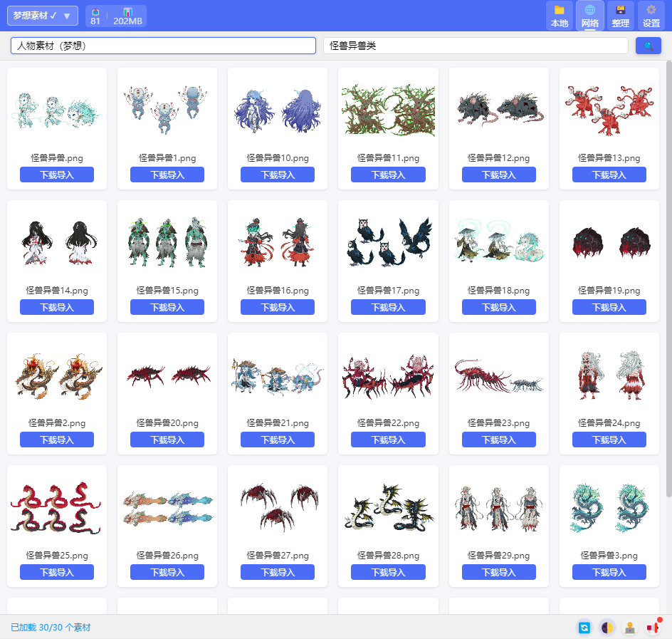Click the magnifier search button

point(649,46)
